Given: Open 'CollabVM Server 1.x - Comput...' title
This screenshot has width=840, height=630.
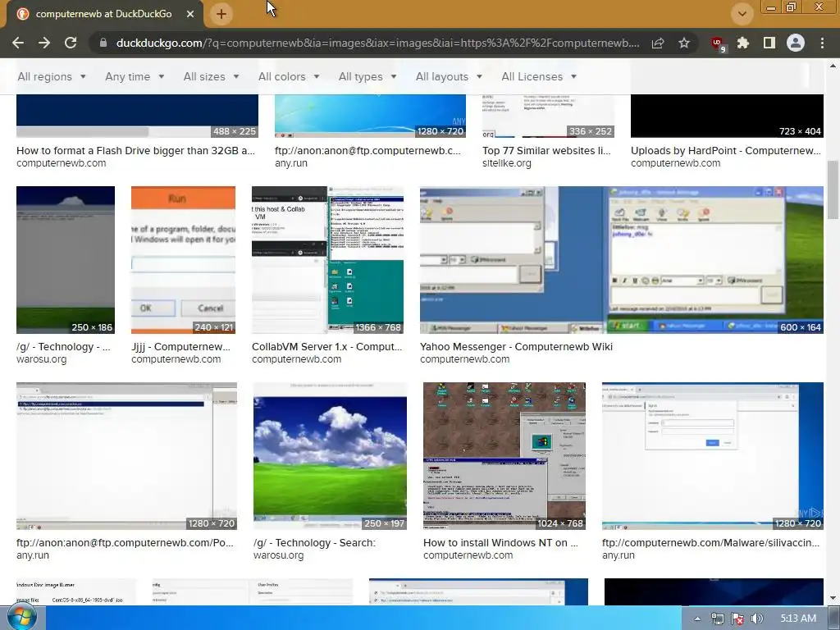Looking at the screenshot, I should click(326, 347).
